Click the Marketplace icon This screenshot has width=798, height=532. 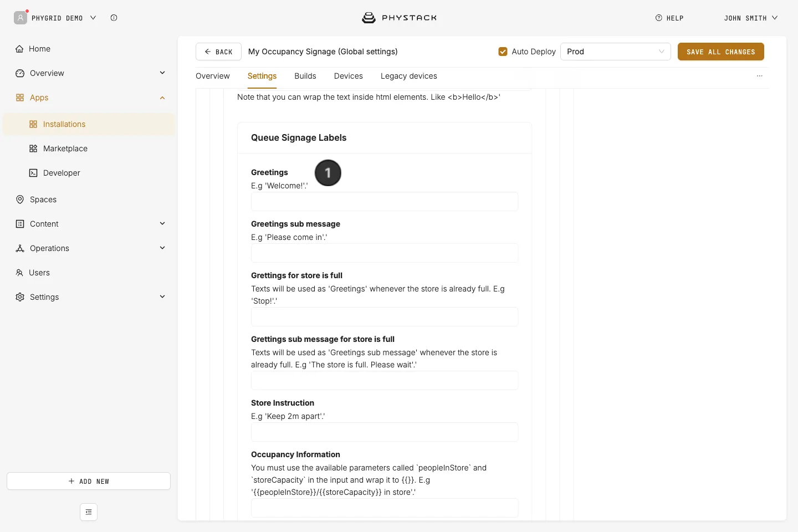coord(33,149)
